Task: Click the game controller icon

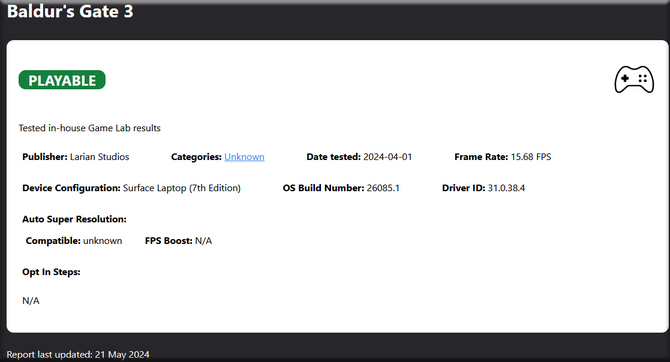Action: click(x=634, y=79)
